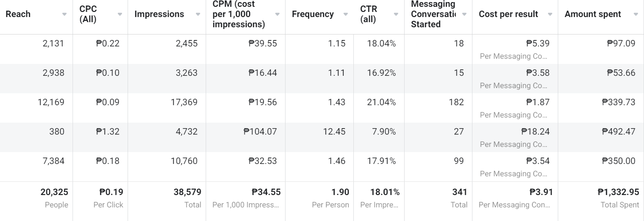This screenshot has height=221, width=644.
Task: Click the Frequency column header label
Action: point(313,14)
